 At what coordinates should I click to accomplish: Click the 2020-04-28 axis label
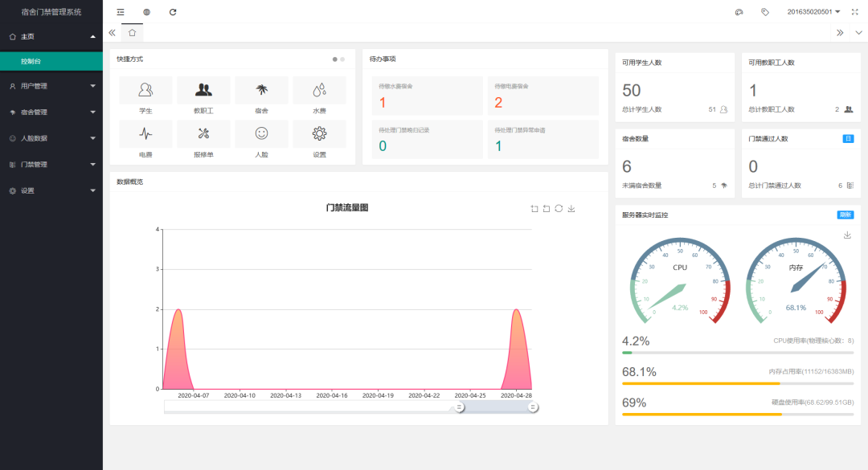[x=516, y=395]
